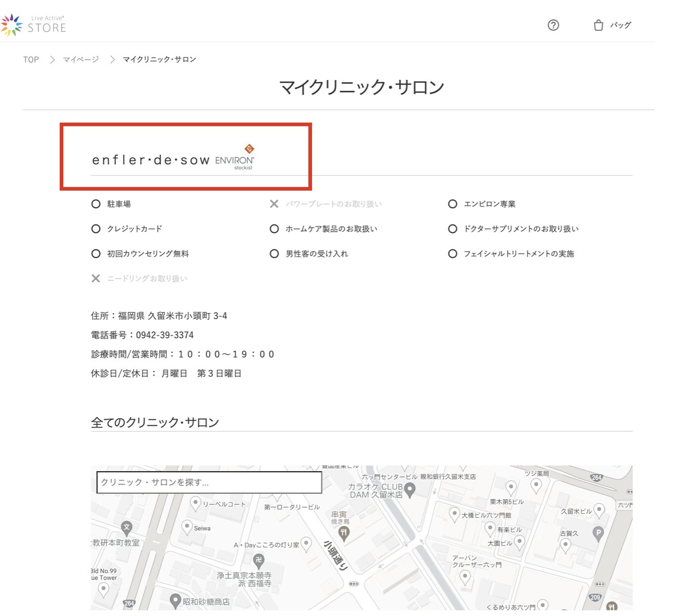This screenshot has height=616, width=678.
Task: Navigate to マイページ breadcrumb link
Action: [x=80, y=60]
